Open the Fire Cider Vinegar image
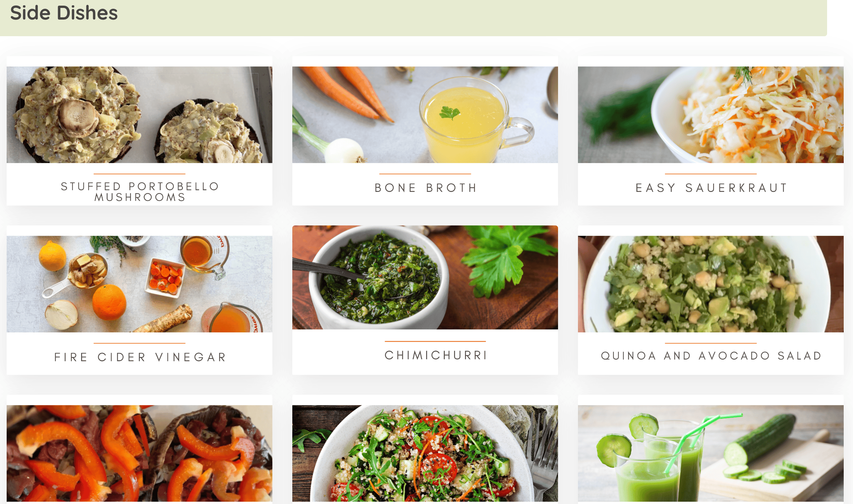The width and height of the screenshot is (853, 504). [139, 284]
